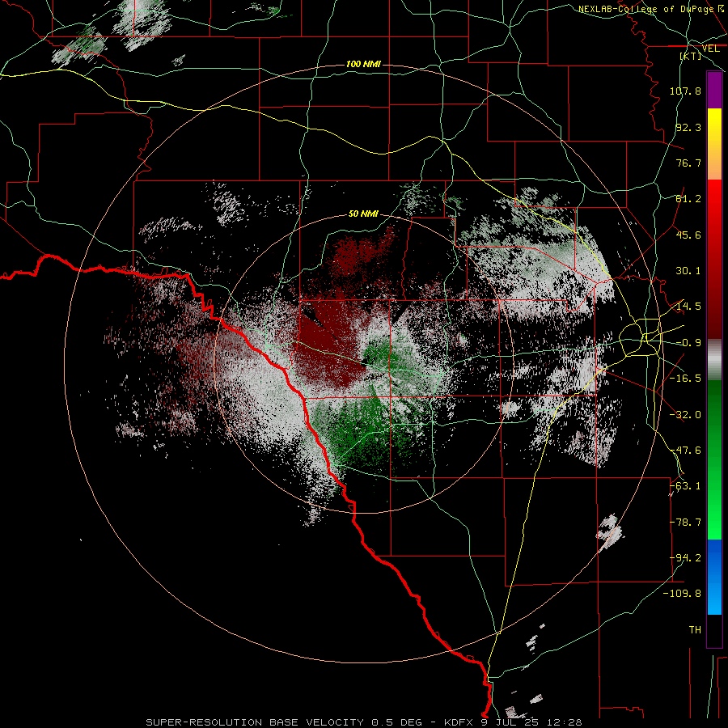
Task: Click the product caption with KDFX timestamp
Action: click(364, 722)
